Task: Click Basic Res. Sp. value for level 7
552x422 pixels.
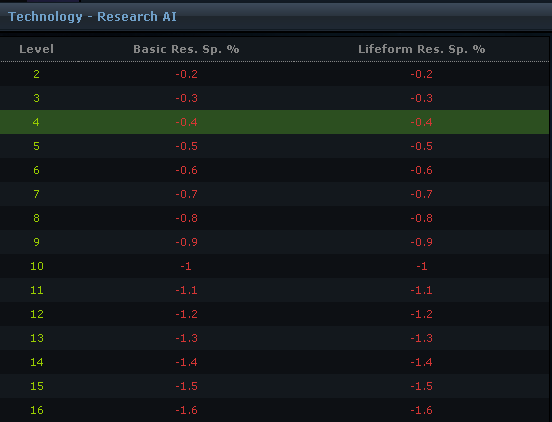Action: [186, 194]
